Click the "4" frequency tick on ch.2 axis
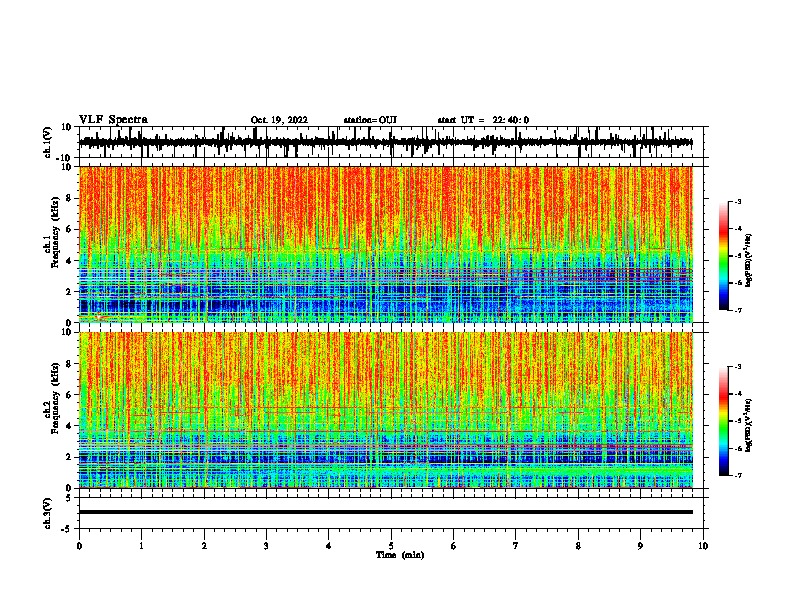Image resolution: width=792 pixels, height=612 pixels. (x=70, y=426)
